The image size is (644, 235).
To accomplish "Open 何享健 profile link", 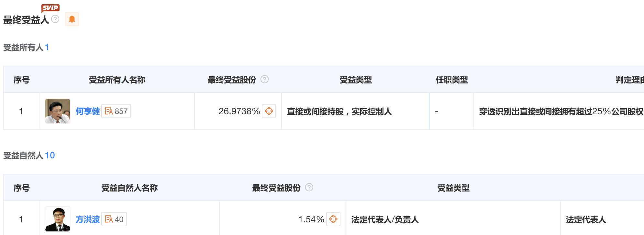I will pyautogui.click(x=88, y=111).
